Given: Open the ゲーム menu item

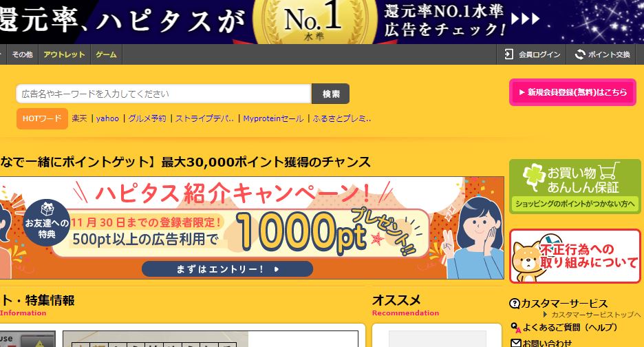Looking at the screenshot, I should (107, 54).
